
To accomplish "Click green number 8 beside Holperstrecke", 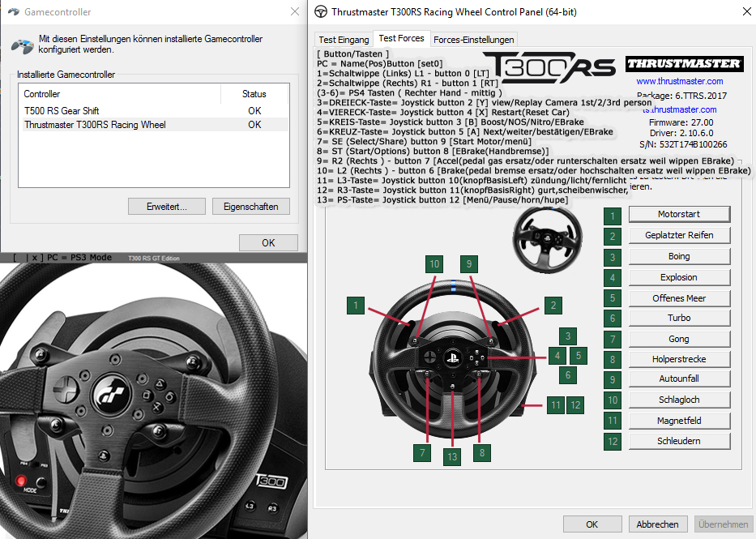I will 613,360.
